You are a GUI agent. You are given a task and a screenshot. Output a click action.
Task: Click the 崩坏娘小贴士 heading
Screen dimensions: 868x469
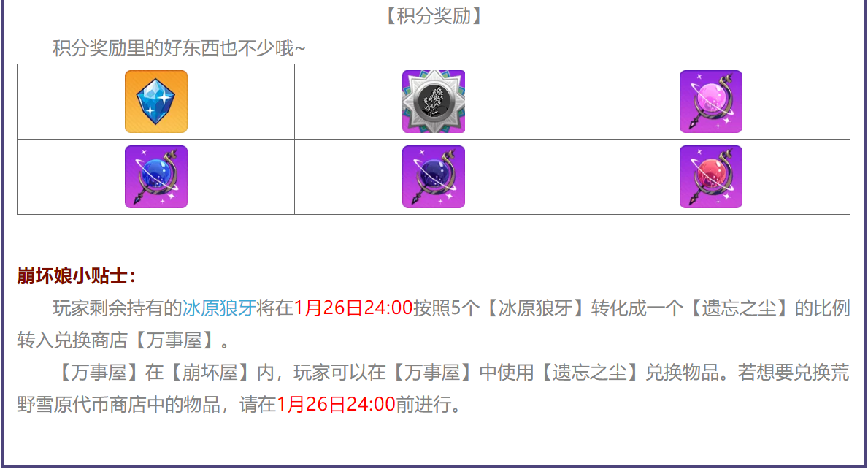(x=77, y=275)
